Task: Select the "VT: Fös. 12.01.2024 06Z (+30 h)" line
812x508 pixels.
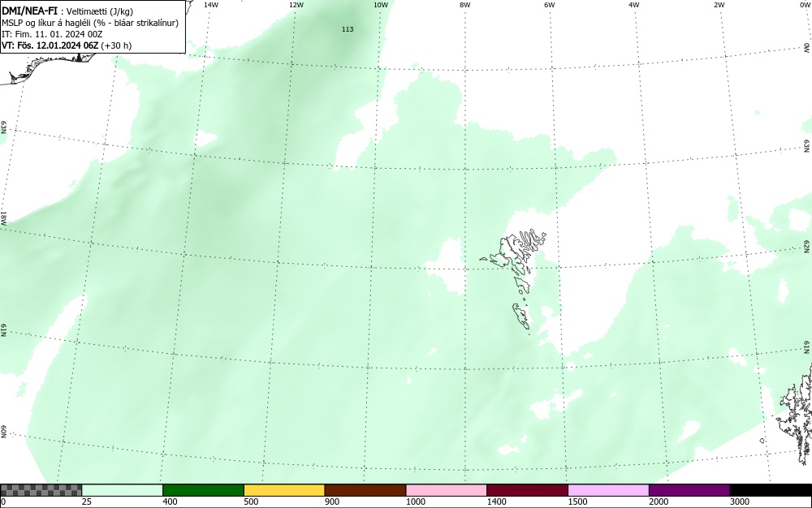Action: point(67,45)
